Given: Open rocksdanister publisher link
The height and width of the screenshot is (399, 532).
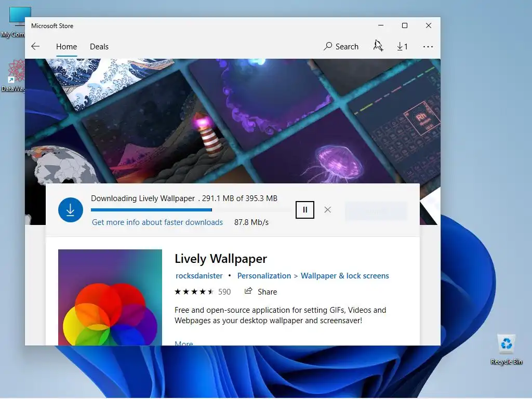Looking at the screenshot, I should click(x=199, y=276).
